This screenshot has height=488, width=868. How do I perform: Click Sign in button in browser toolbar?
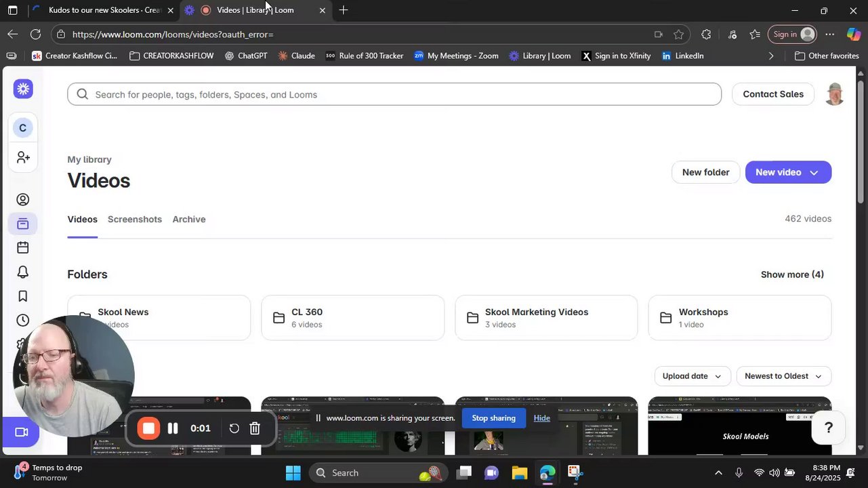(x=793, y=35)
